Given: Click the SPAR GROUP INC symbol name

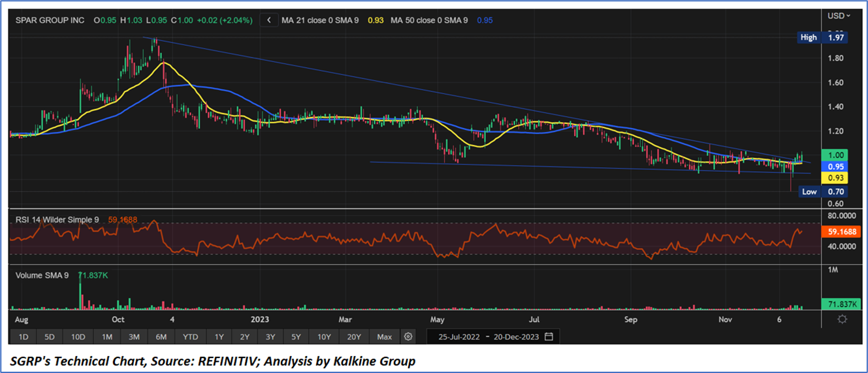Looking at the screenshot, I should pos(50,20).
